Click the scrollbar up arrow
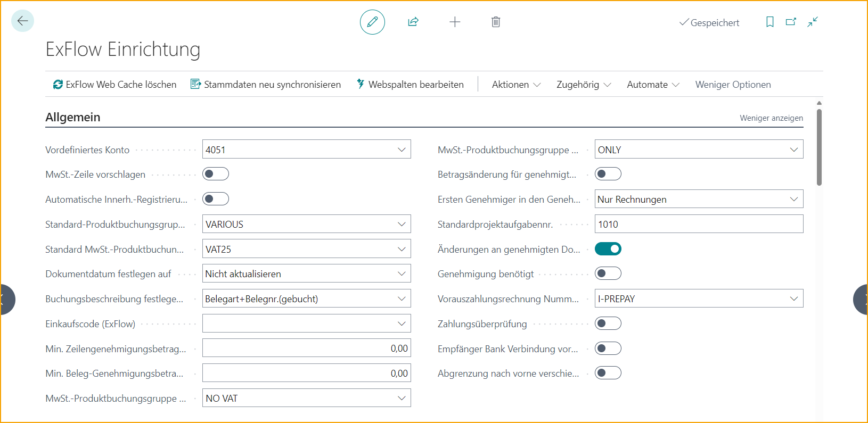The height and width of the screenshot is (423, 868). pyautogui.click(x=819, y=103)
